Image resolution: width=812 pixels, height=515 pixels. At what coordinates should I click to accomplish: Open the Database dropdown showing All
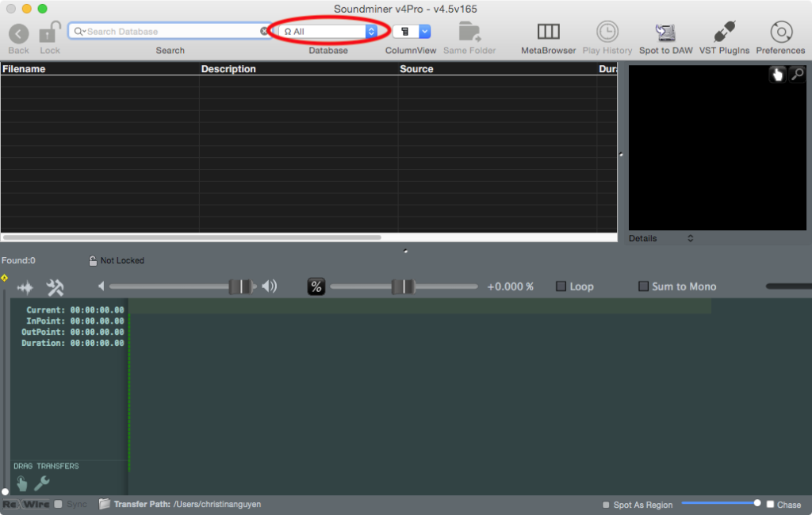(327, 32)
